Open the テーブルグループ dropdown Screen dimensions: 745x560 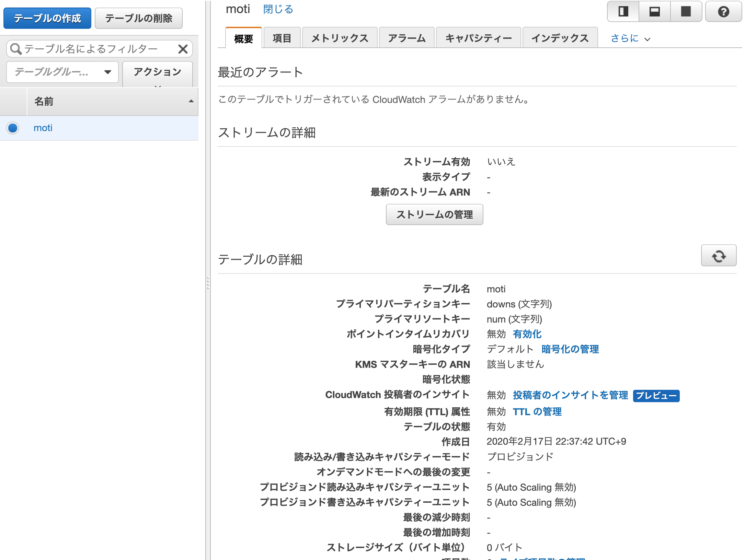[x=62, y=72]
